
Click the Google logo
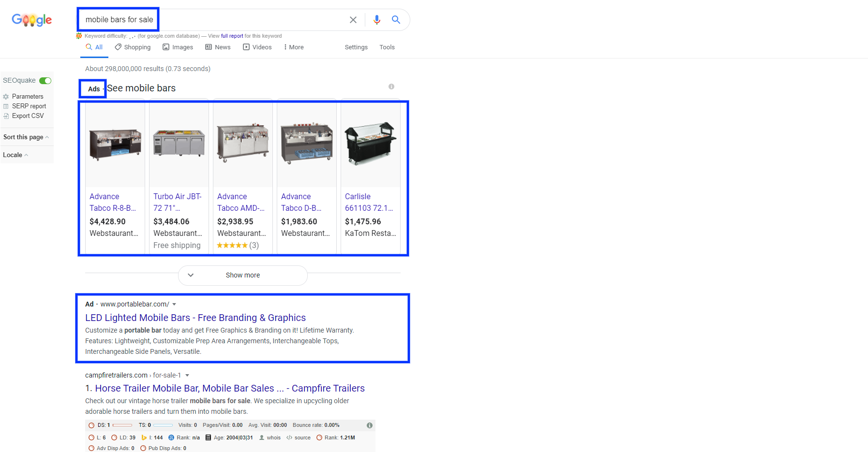pyautogui.click(x=32, y=20)
